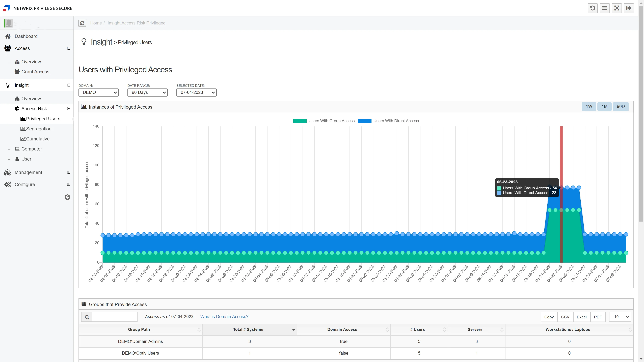Click the Copy export button
The image size is (644, 362).
(549, 317)
